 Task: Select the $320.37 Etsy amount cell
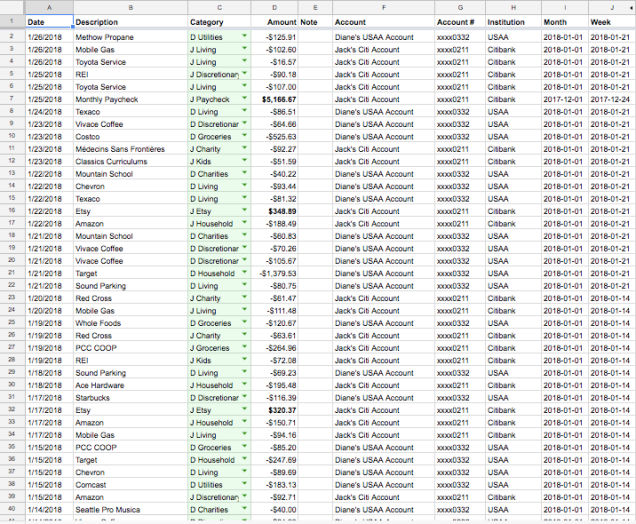click(x=275, y=410)
